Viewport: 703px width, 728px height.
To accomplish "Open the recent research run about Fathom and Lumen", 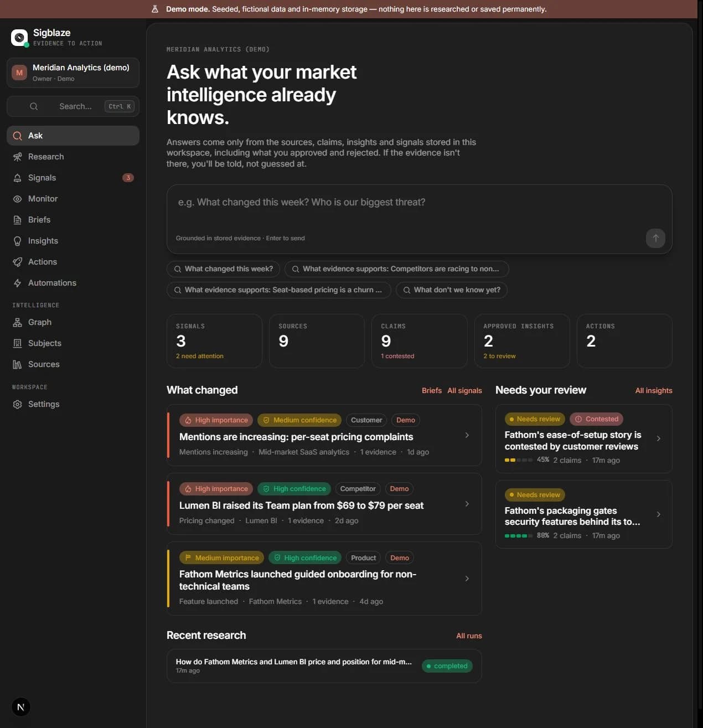I will (x=324, y=666).
